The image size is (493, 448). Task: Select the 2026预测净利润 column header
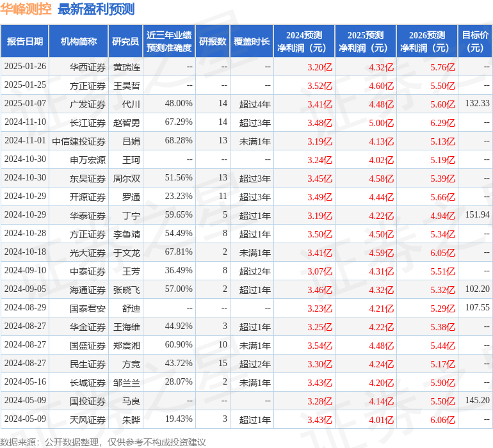(427, 42)
